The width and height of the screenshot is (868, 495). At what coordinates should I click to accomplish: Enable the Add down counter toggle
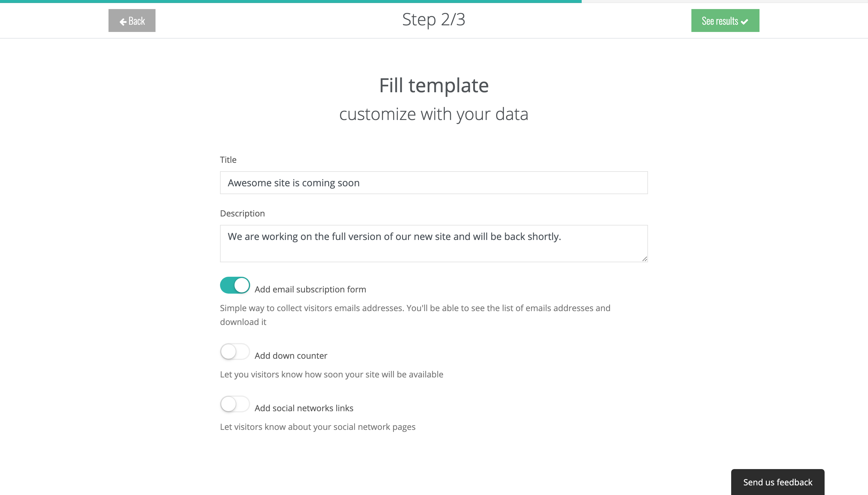click(235, 352)
